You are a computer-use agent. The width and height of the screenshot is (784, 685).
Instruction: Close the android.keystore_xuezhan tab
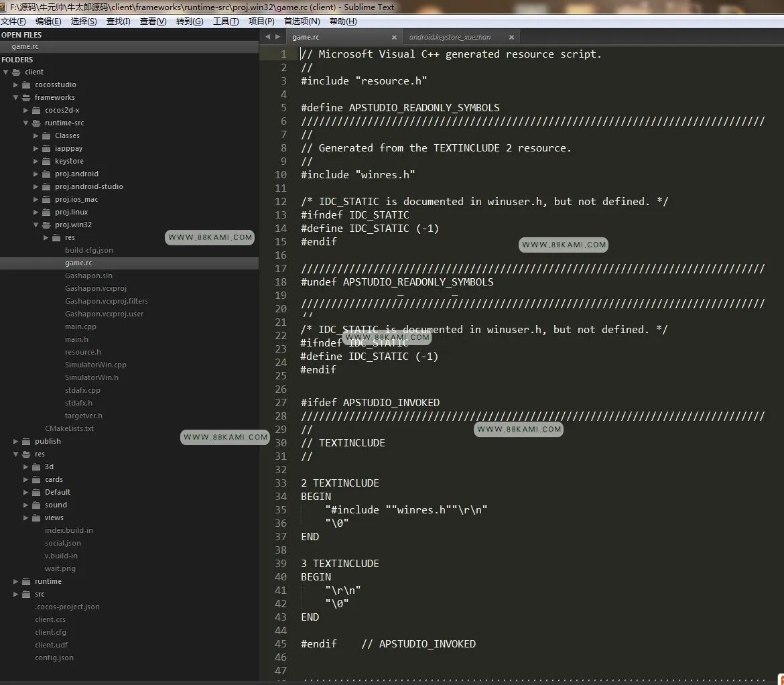[x=511, y=37]
